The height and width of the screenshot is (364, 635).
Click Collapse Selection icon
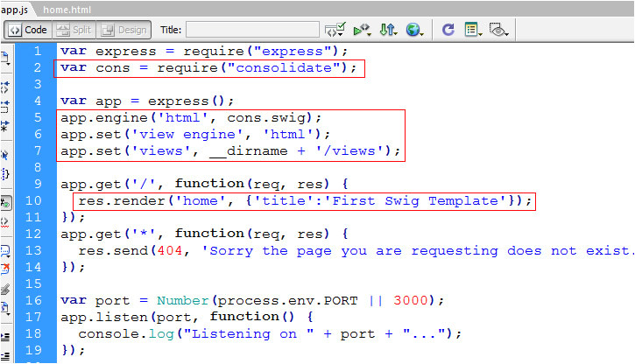pos(5,107)
